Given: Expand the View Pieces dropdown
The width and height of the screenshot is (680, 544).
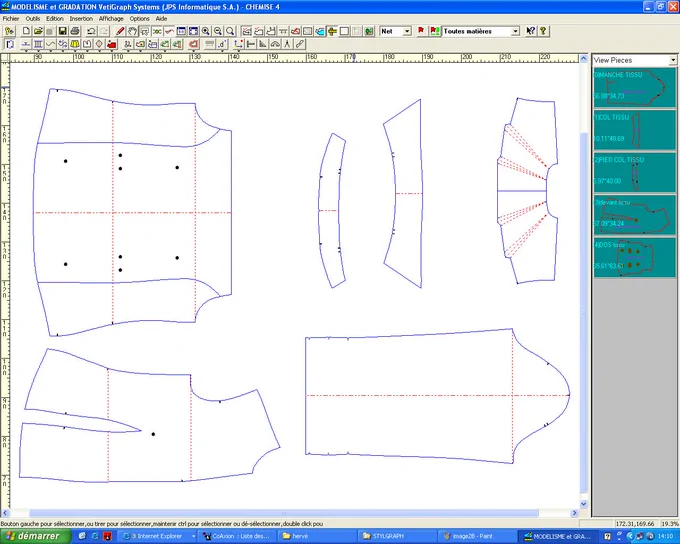Looking at the screenshot, I should tap(673, 60).
